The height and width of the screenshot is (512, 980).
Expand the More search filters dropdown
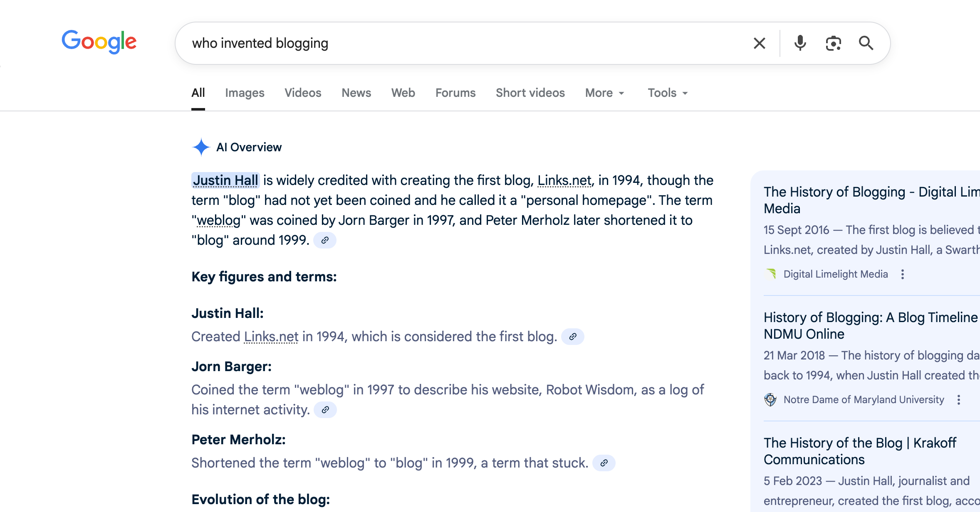click(604, 93)
